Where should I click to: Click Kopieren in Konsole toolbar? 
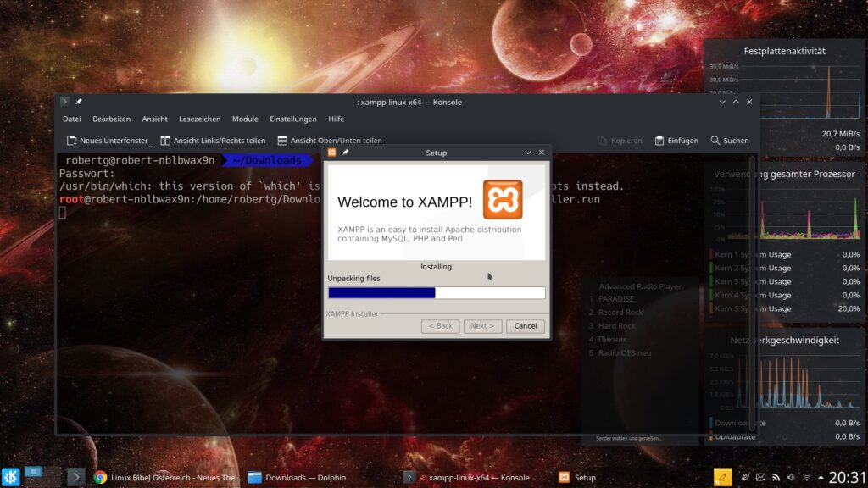click(620, 141)
